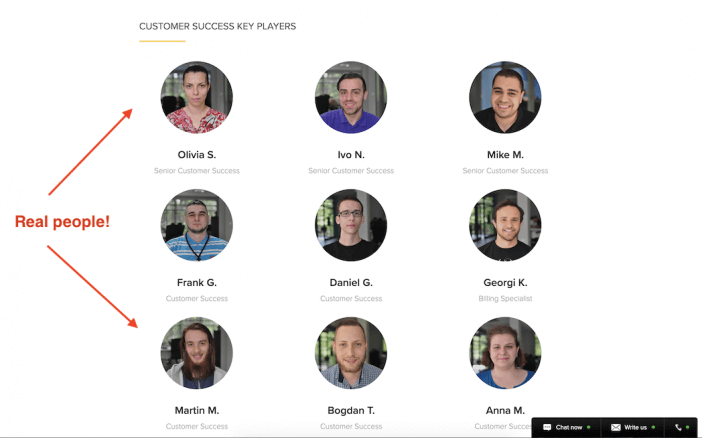Click the Customer Success Key Players heading
The image size is (702, 438).
pyautogui.click(x=218, y=26)
